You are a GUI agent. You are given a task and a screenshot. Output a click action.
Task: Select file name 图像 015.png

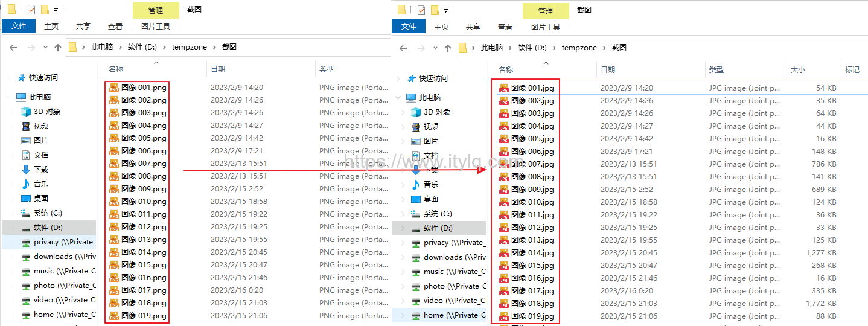(144, 265)
